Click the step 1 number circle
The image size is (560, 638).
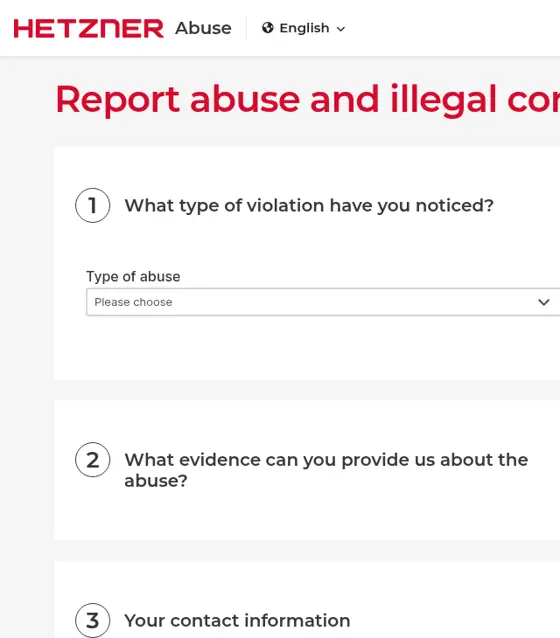92,205
